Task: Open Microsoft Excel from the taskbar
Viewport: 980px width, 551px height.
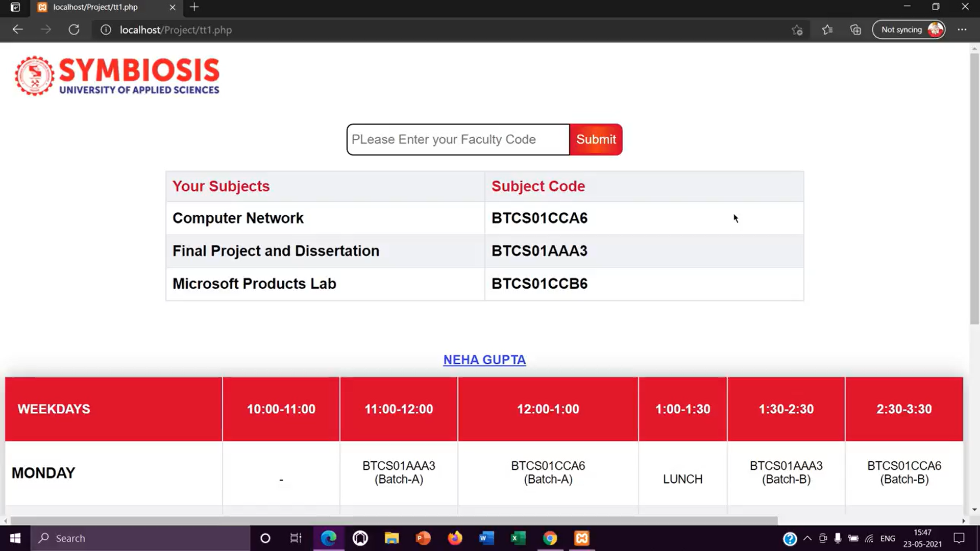Action: (x=518, y=538)
